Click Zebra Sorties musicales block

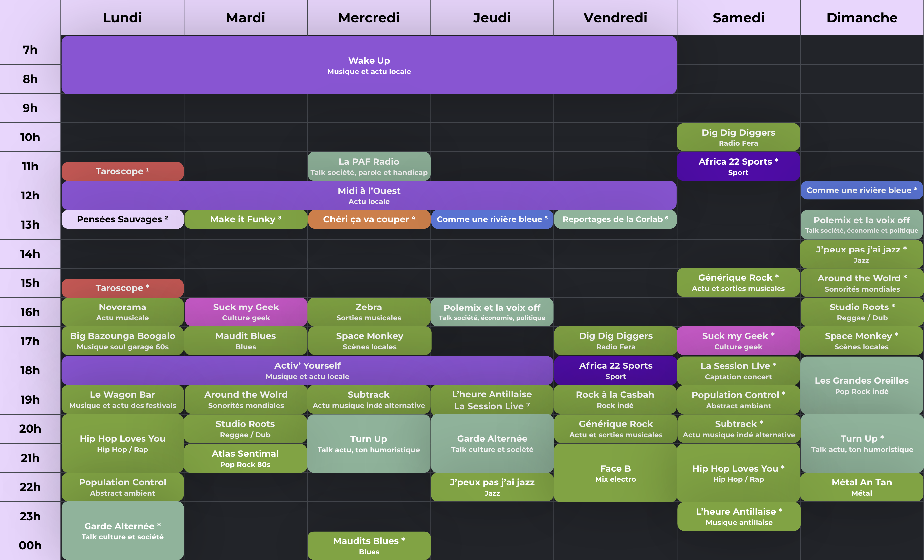point(369,312)
